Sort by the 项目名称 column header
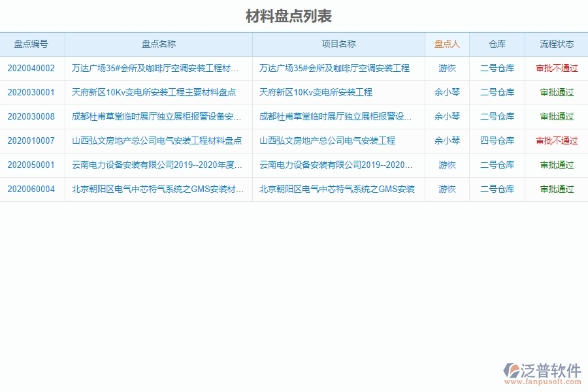Image resolution: width=588 pixels, height=392 pixels. (338, 44)
